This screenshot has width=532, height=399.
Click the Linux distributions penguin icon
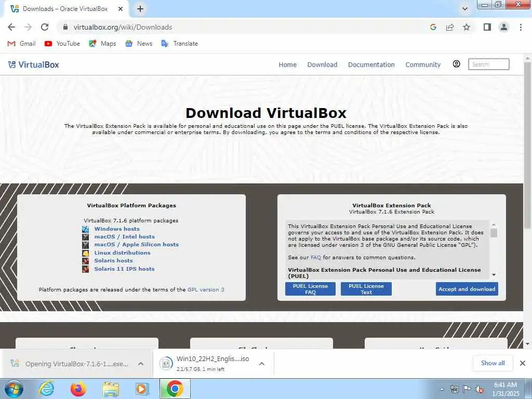pos(86,253)
